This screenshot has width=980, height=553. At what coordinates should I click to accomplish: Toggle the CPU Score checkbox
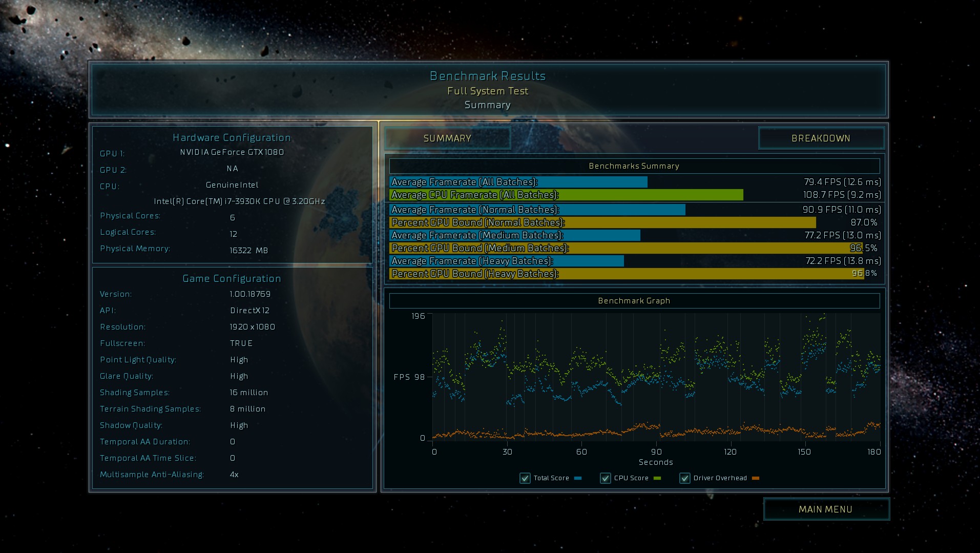(x=605, y=478)
